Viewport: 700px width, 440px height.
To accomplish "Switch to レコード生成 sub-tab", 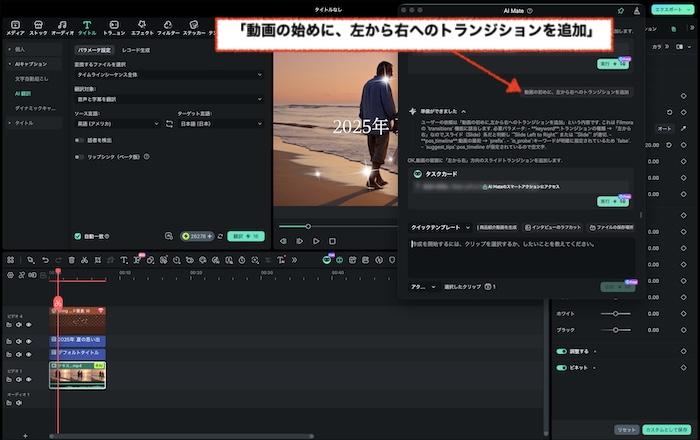I will coord(136,50).
